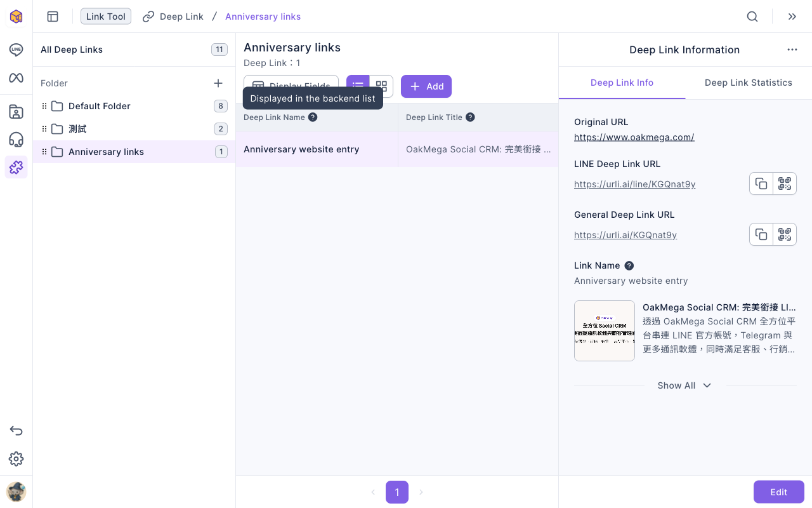This screenshot has height=508, width=812.
Task: Open the more options ellipsis menu
Action: [792, 50]
